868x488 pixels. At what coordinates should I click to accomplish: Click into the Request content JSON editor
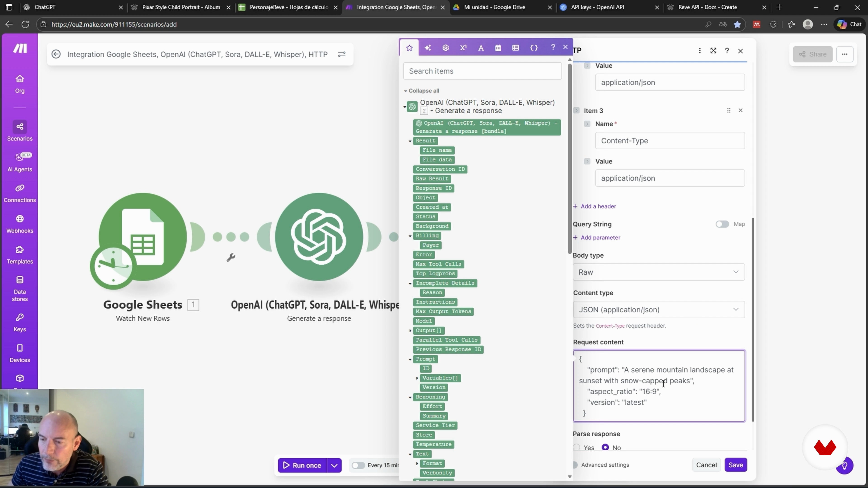tap(659, 386)
